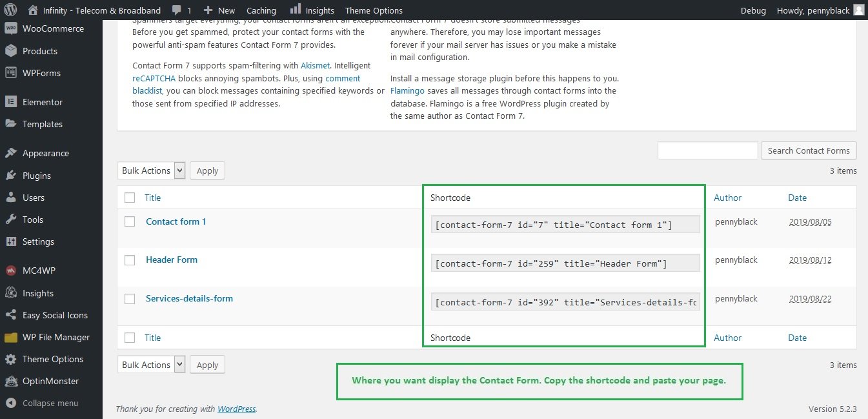This screenshot has width=868, height=419.
Task: Click the WordPress link in the footer
Action: coord(236,409)
